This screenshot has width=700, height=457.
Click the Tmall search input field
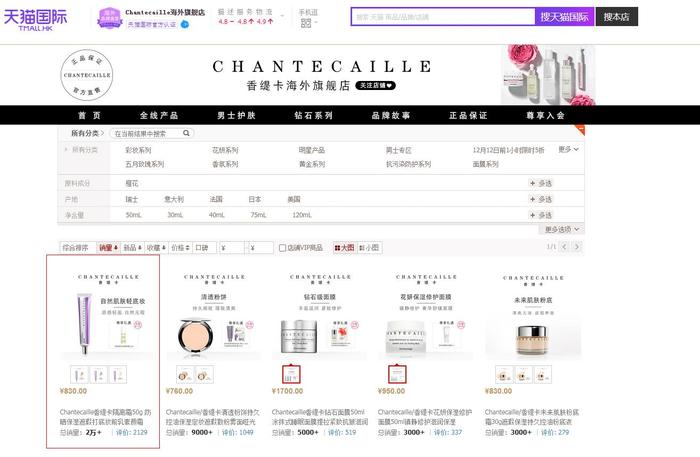(443, 17)
